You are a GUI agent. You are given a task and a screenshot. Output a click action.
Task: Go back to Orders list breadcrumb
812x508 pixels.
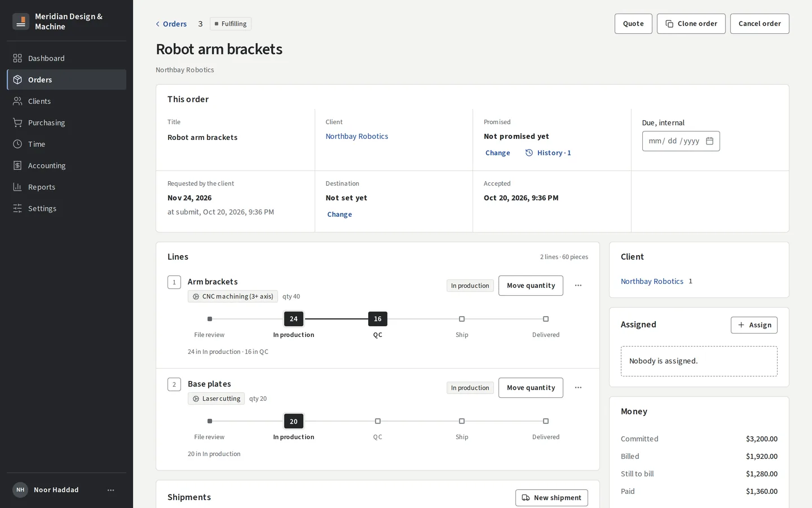coord(171,24)
